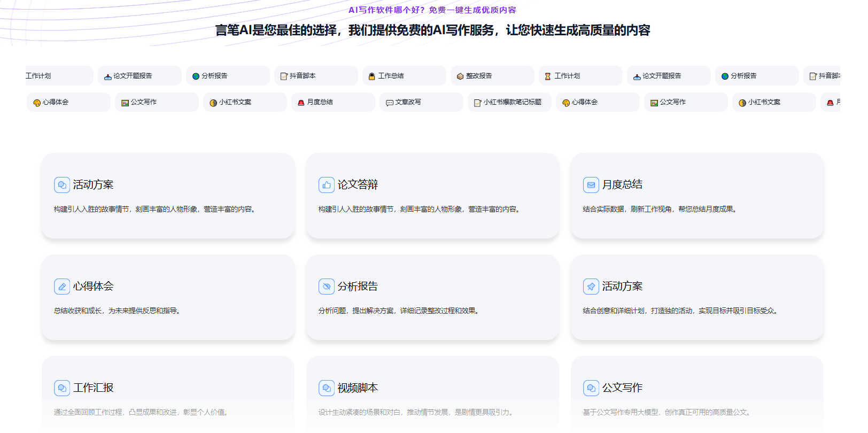Click the chat icon beside 工作汇报
The height and width of the screenshot is (433, 868).
[x=62, y=388]
